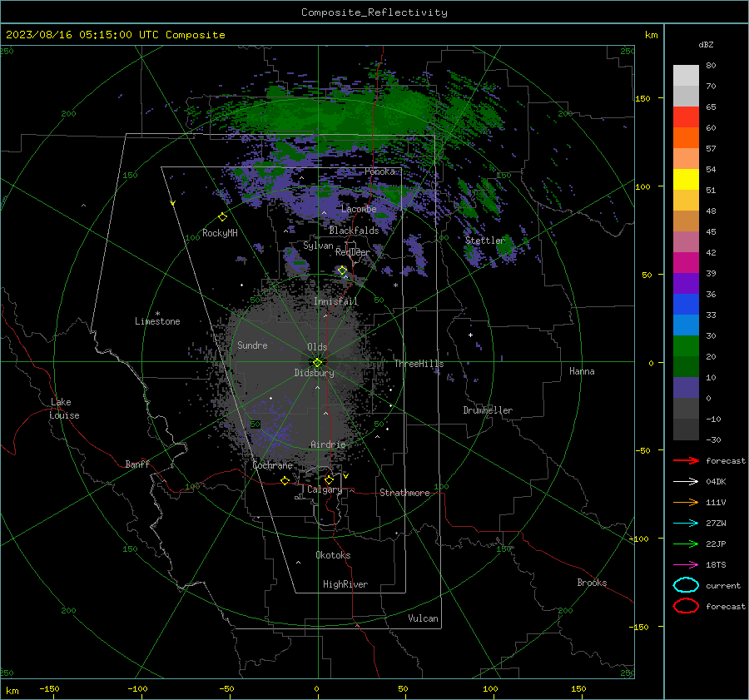Click the Innisfail label
749x700 pixels.
335,301
